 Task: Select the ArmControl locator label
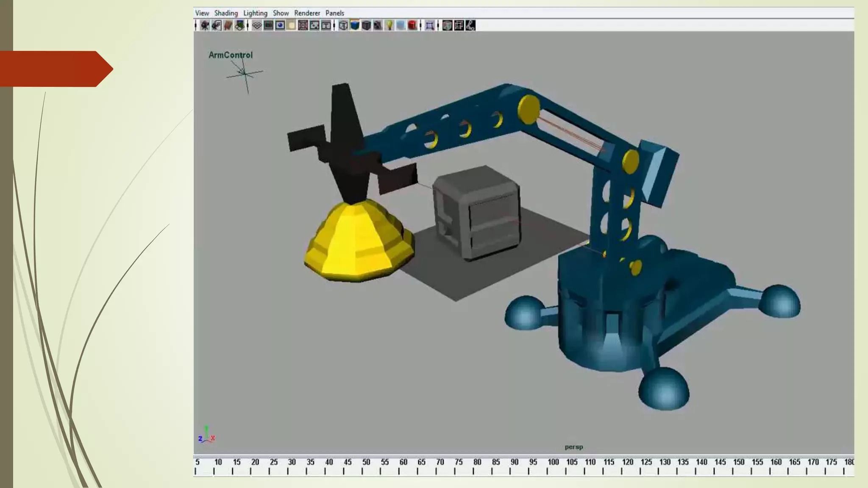[x=231, y=55]
